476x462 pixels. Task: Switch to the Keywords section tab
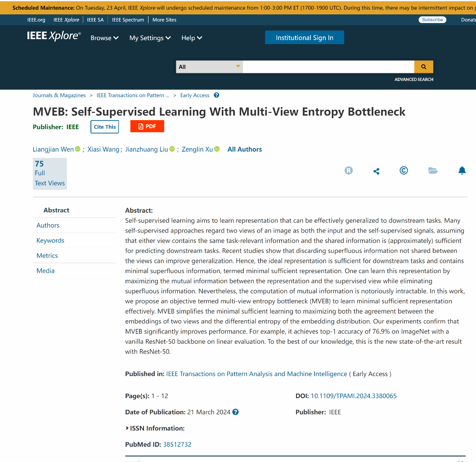50,241
